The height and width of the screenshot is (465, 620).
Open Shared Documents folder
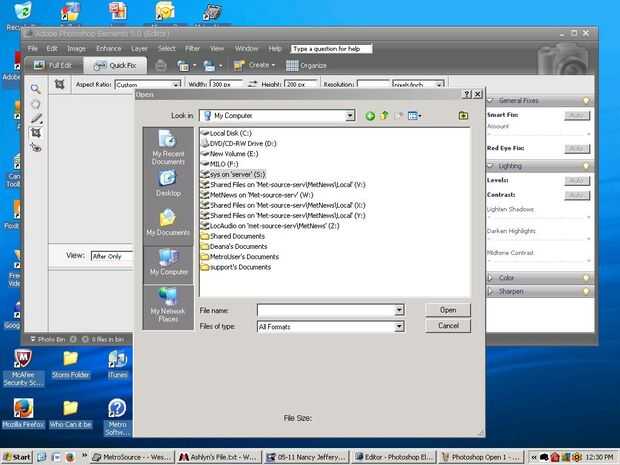click(x=232, y=236)
